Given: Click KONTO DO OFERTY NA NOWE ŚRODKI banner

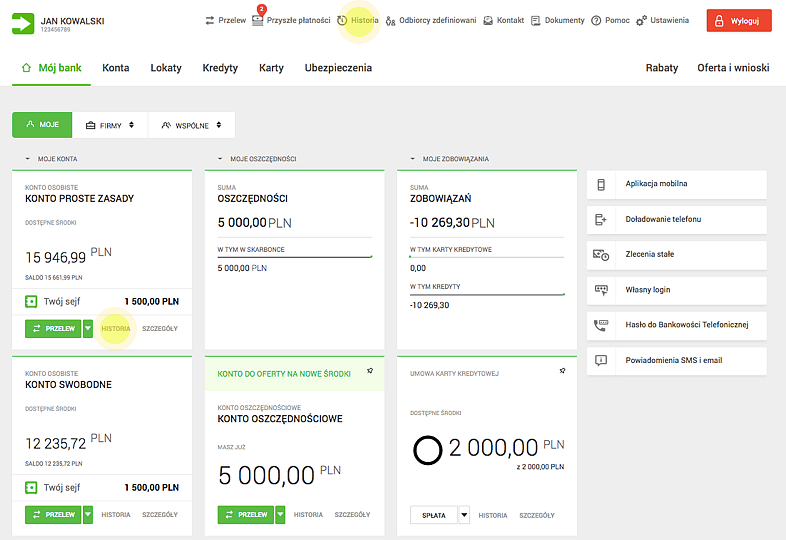Looking at the screenshot, I should 294,374.
